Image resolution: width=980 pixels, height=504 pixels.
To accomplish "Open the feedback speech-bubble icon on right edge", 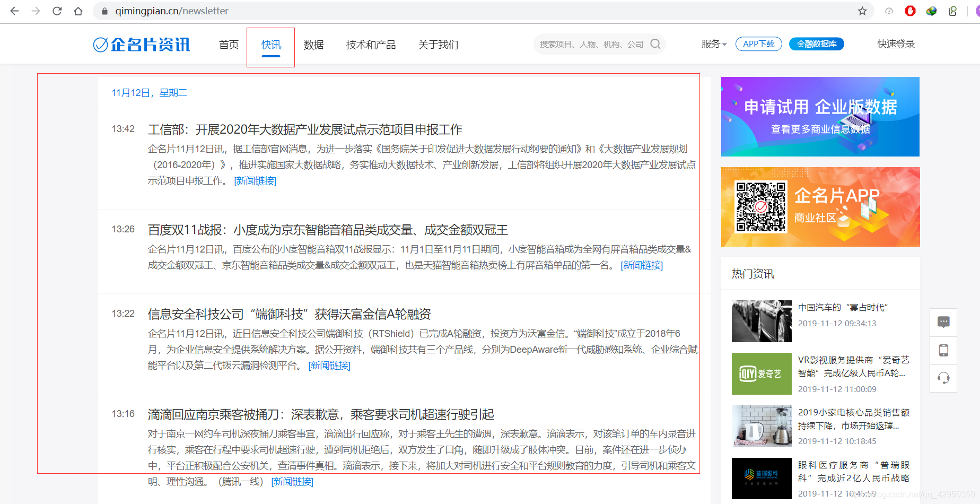I will tap(943, 322).
